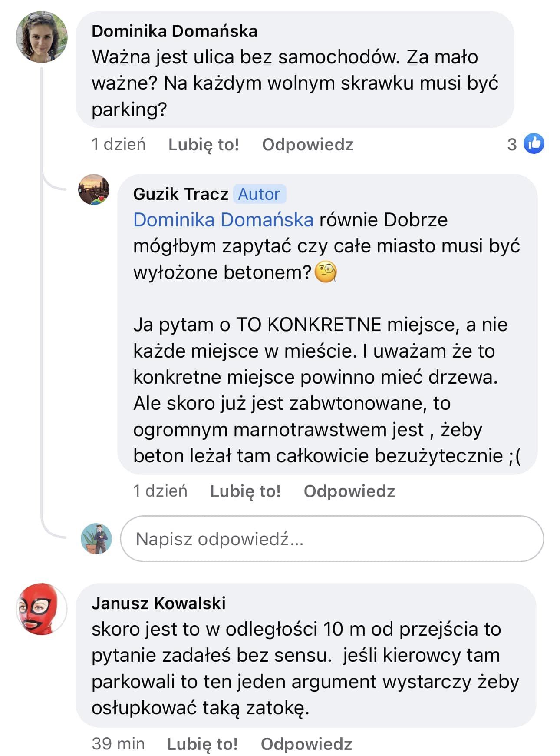Screen dimensions: 560x756
Task: Reply to Janusz Kowalski's comment
Action: pos(306,744)
